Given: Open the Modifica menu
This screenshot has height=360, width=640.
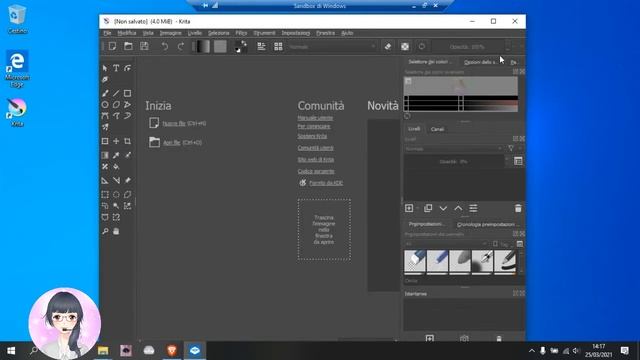Looking at the screenshot, I should [127, 33].
